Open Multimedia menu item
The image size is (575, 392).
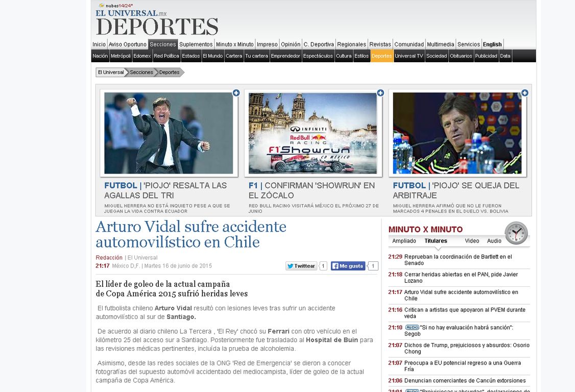click(440, 44)
